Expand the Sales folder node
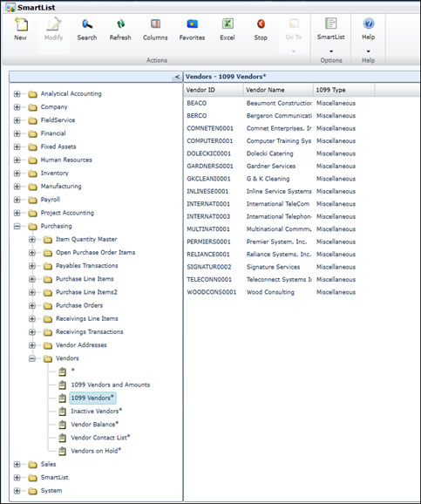 click(17, 465)
